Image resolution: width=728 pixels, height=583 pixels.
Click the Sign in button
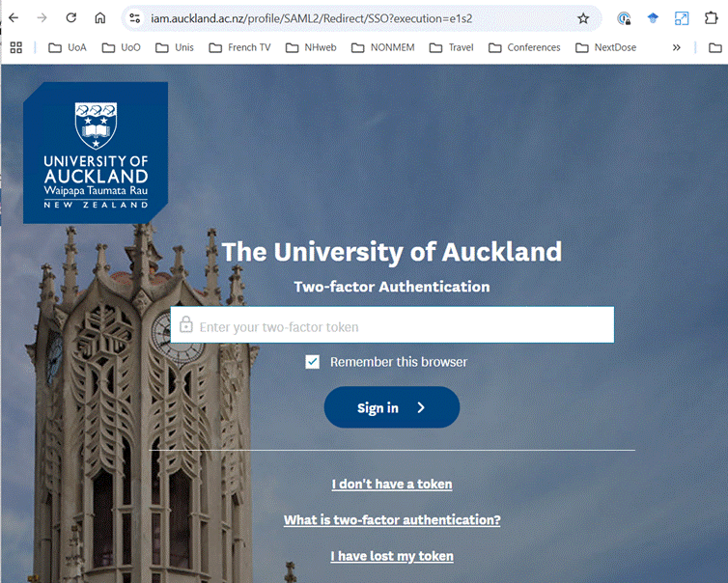(392, 407)
